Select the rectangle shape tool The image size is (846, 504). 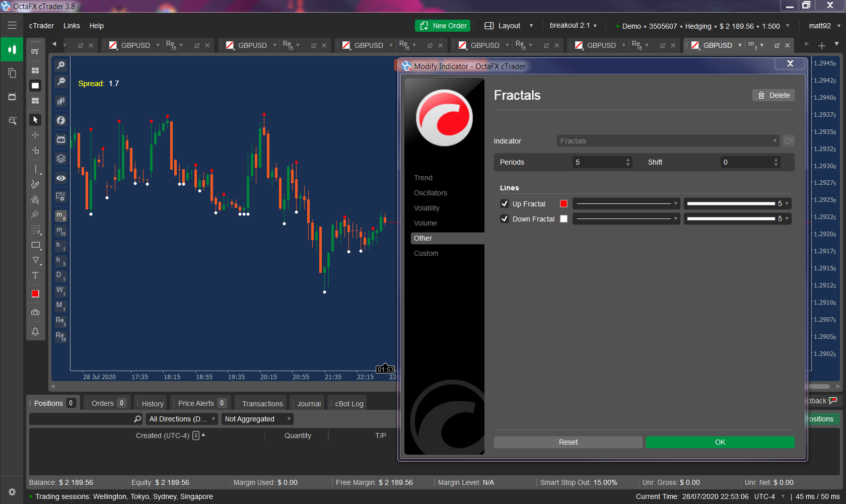(x=35, y=245)
